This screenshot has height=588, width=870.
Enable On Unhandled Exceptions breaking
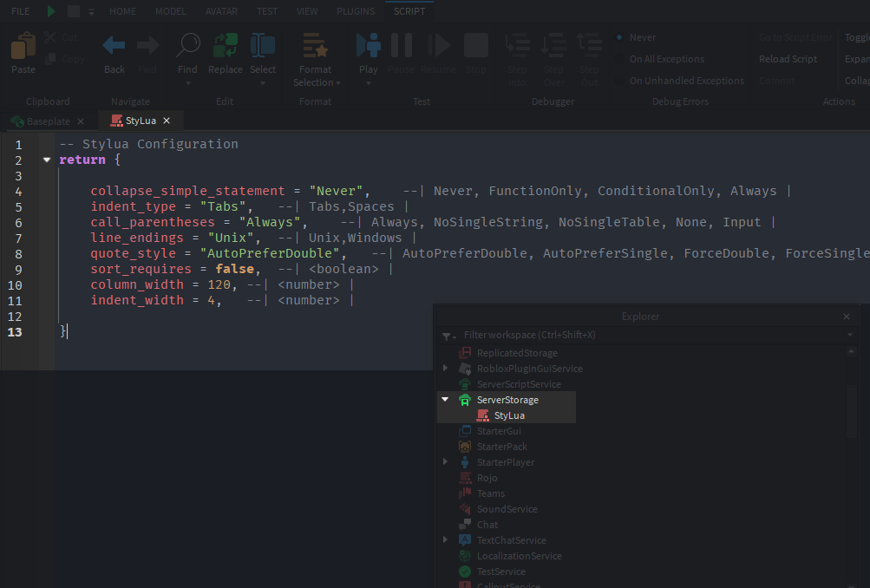click(686, 80)
